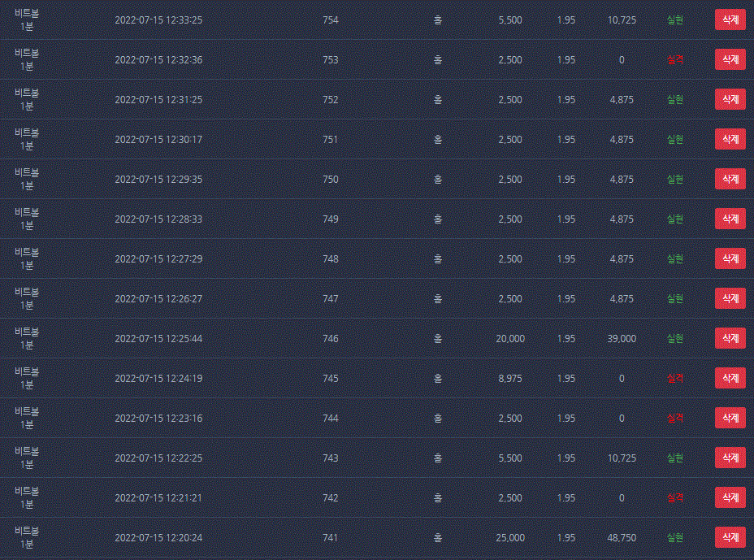Delete the 20,000 bet on round 746

[730, 339]
